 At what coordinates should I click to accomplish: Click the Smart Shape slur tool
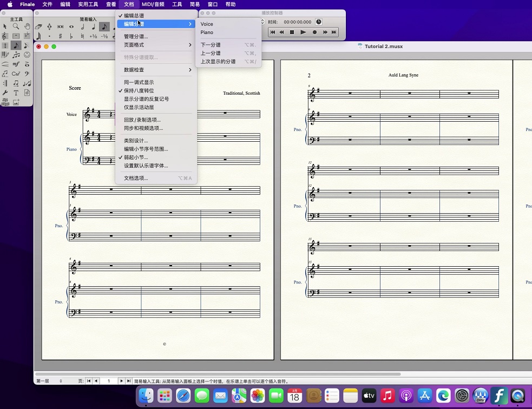(x=5, y=64)
